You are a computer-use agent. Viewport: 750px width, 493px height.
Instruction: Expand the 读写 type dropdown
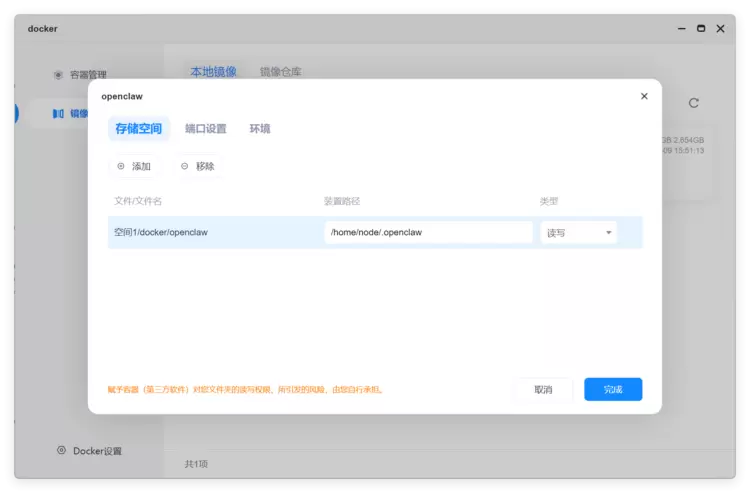(x=579, y=233)
